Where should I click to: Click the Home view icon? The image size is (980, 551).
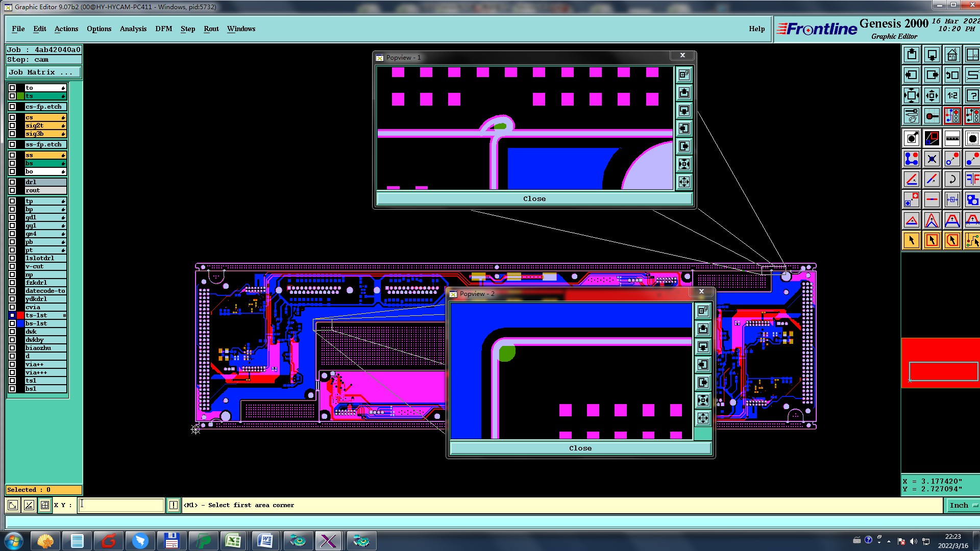click(952, 55)
